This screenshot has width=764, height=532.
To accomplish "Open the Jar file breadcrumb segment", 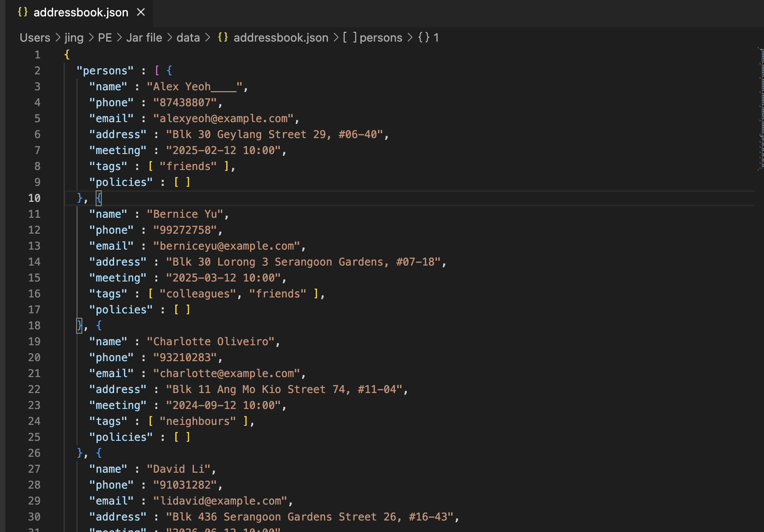I will [x=144, y=38].
